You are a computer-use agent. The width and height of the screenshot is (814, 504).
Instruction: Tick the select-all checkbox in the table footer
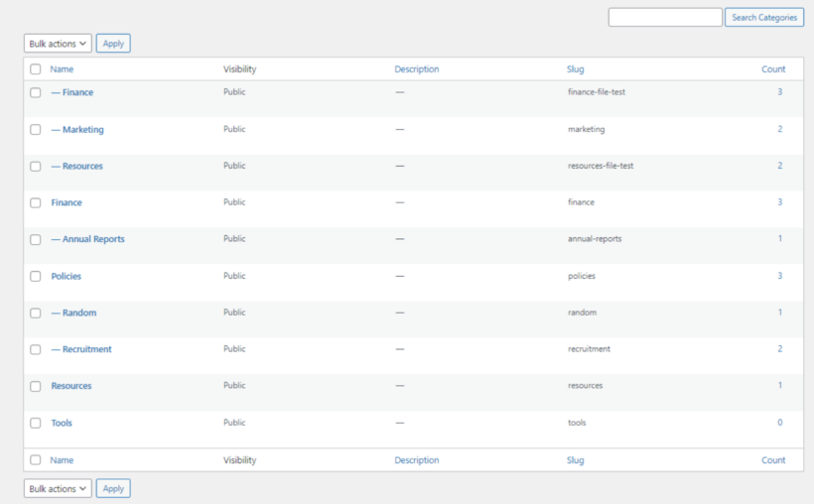(36, 460)
